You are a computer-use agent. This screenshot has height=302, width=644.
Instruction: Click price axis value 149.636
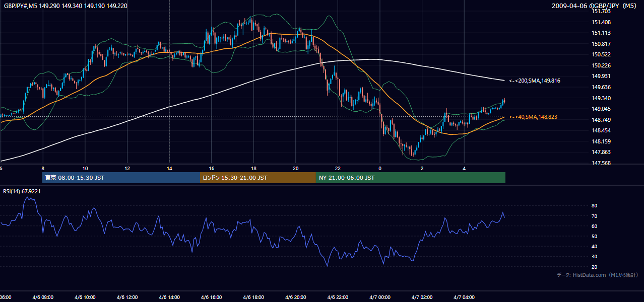tap(601, 87)
